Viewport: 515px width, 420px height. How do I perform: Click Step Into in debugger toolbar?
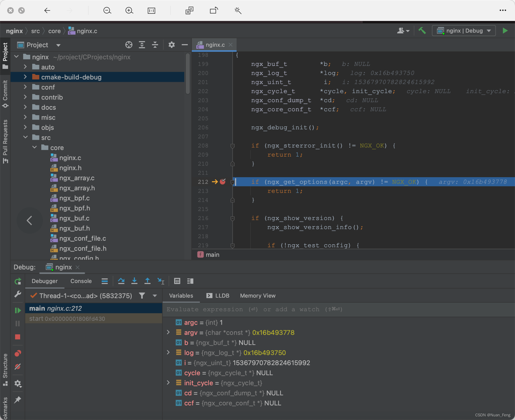[x=134, y=281]
